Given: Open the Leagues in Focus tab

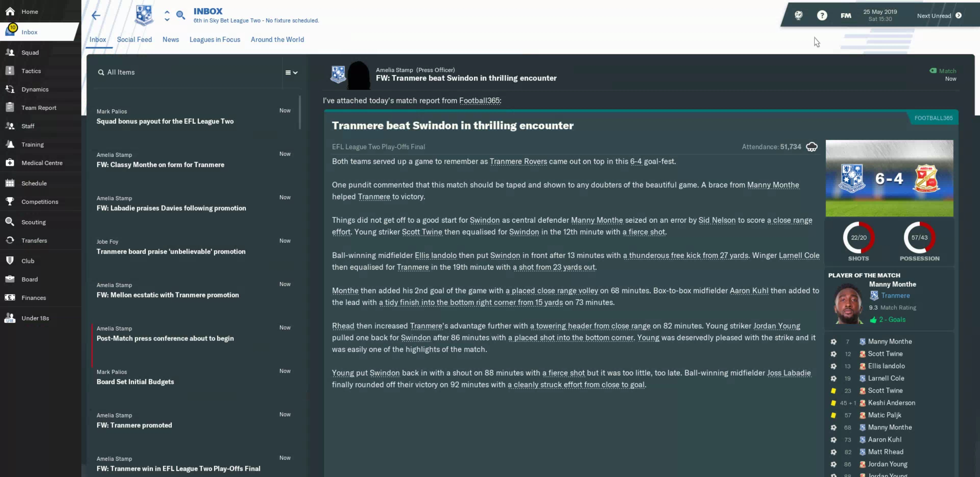Looking at the screenshot, I should click(215, 40).
